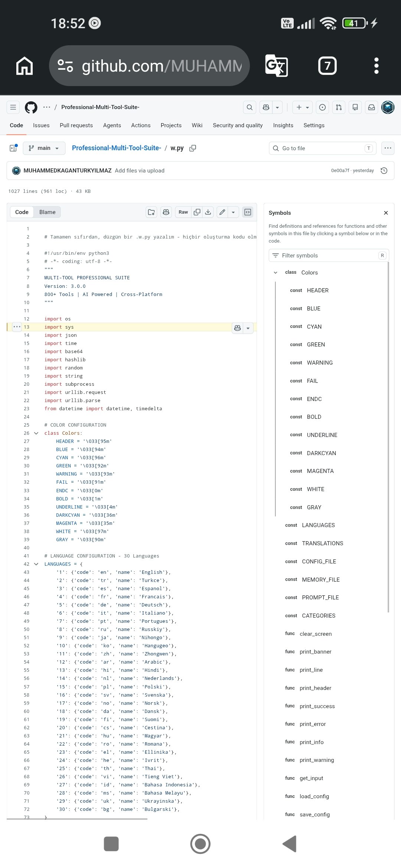Focus the Go to file search field
The width and height of the screenshot is (401, 868).
323,148
